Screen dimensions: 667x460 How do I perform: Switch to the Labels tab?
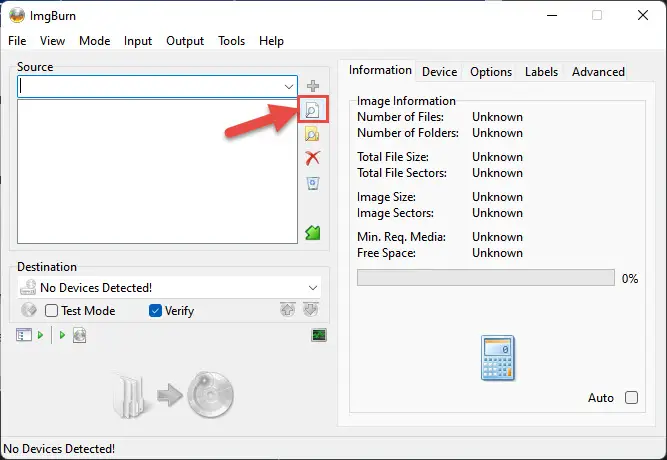(541, 72)
